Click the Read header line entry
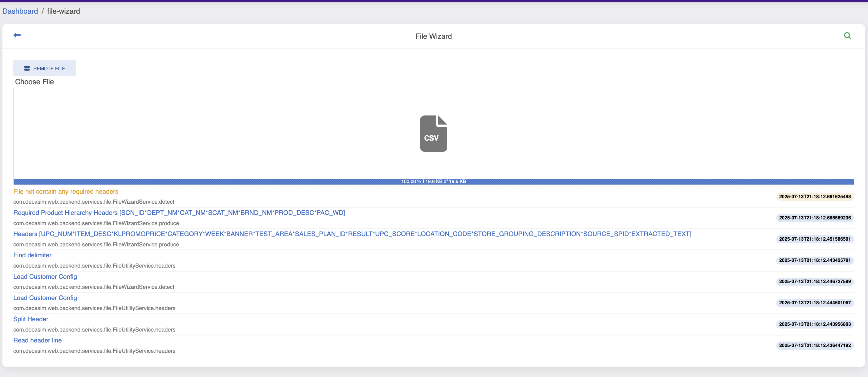 (x=37, y=340)
